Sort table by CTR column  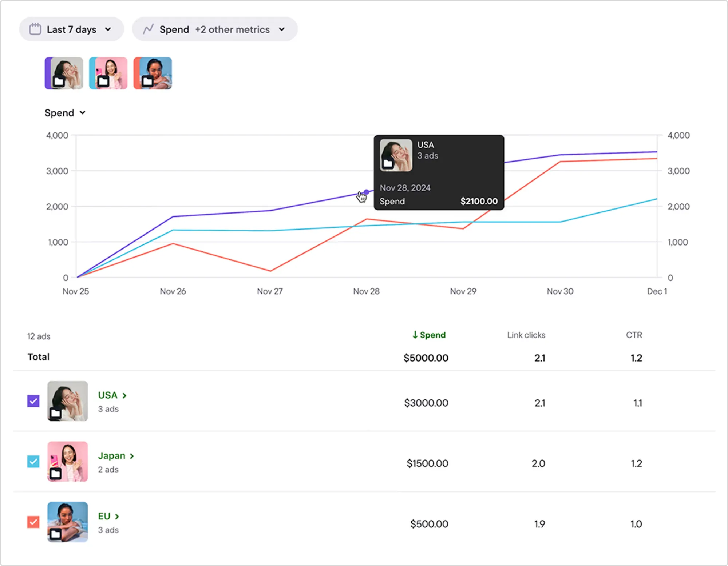[634, 335]
